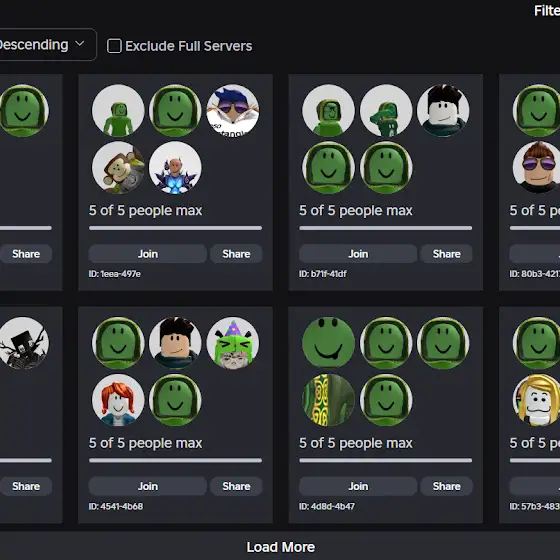This screenshot has height=560, width=560.
Task: Share the server with ID 4541-4b68
Action: coord(236,486)
